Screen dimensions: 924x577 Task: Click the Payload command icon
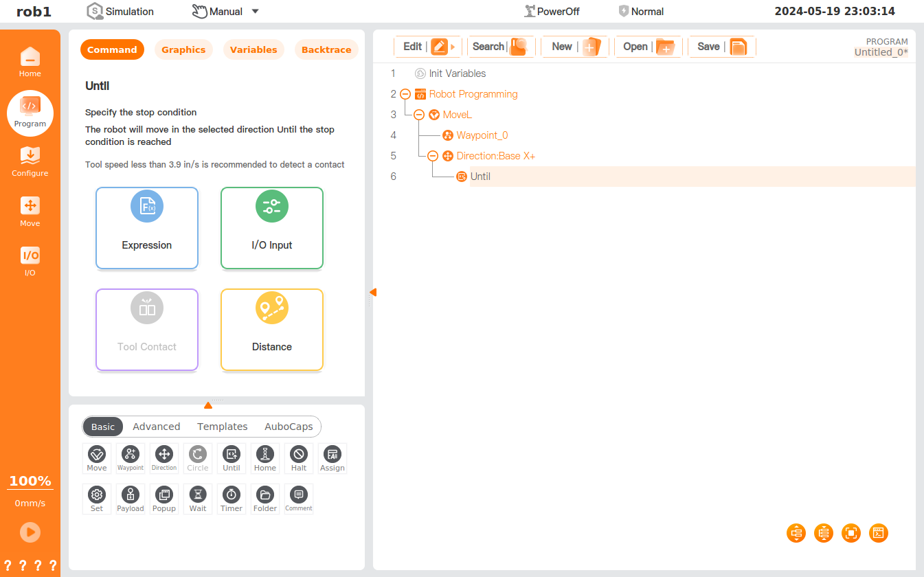coord(130,498)
